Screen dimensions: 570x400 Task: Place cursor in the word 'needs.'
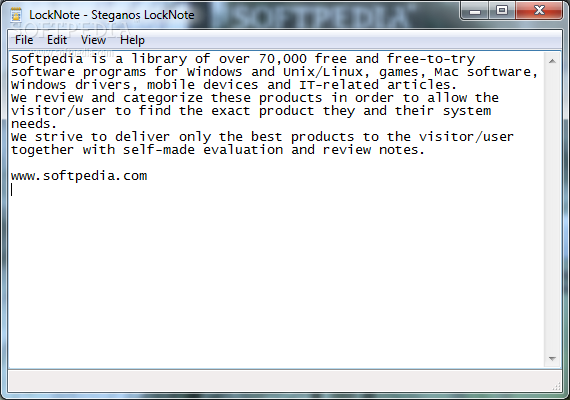(x=34, y=124)
